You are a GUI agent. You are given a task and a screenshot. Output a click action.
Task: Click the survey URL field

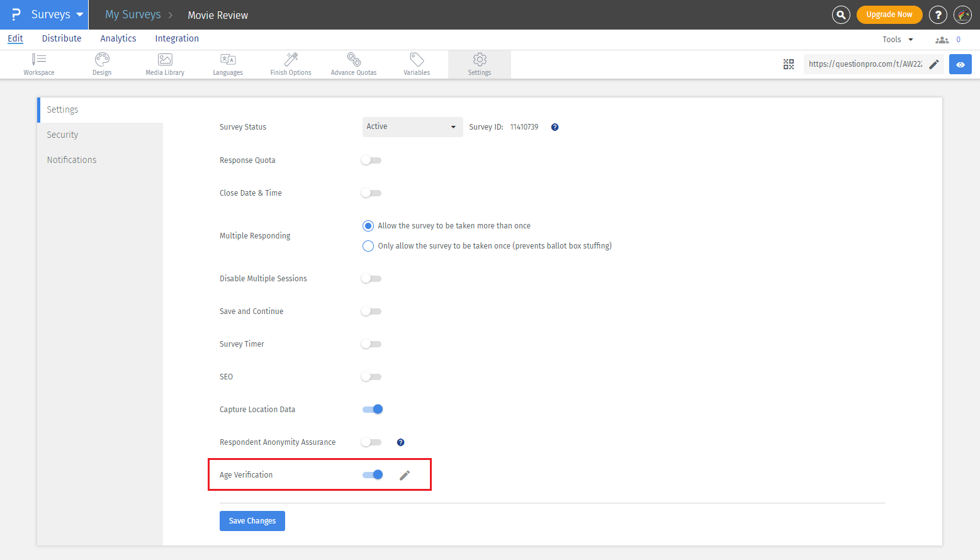click(x=865, y=64)
